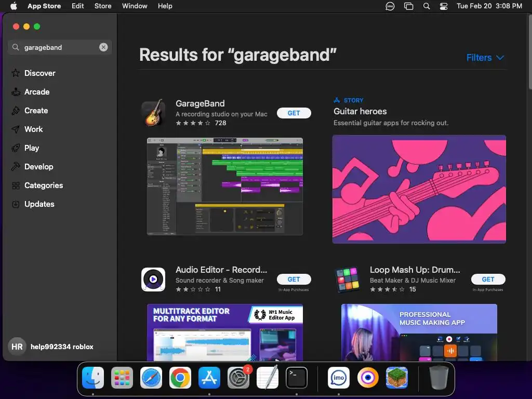Open the Edit menu
The width and height of the screenshot is (532, 399).
click(78, 6)
